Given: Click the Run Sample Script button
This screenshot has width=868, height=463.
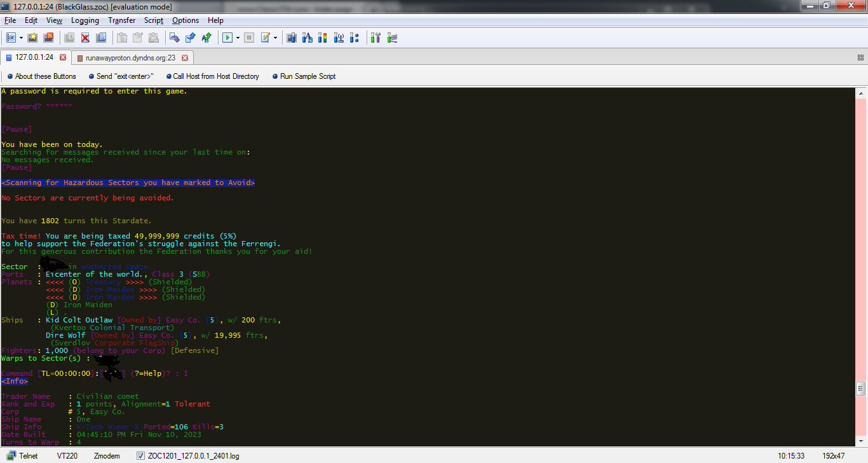Looking at the screenshot, I should (308, 76).
